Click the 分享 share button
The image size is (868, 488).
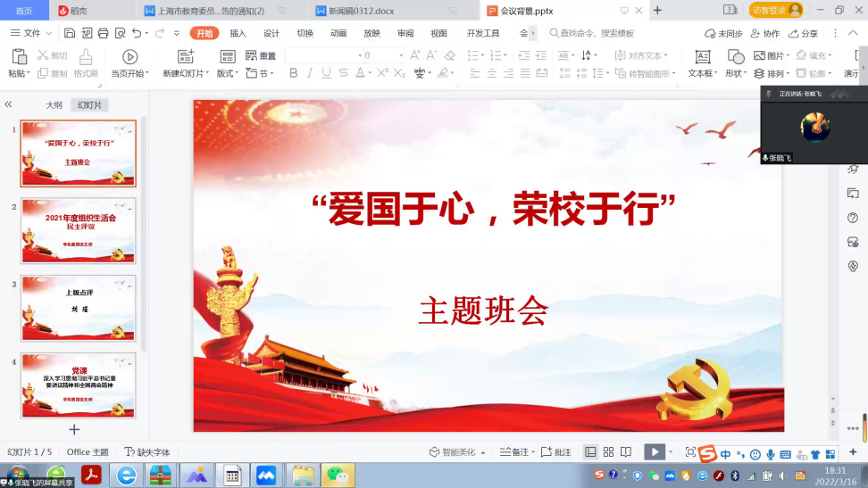click(x=803, y=33)
